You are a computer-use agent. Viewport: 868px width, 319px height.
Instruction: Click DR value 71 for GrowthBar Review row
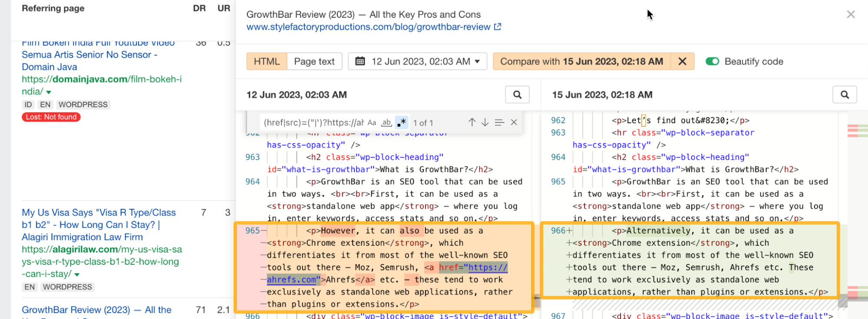coord(201,310)
